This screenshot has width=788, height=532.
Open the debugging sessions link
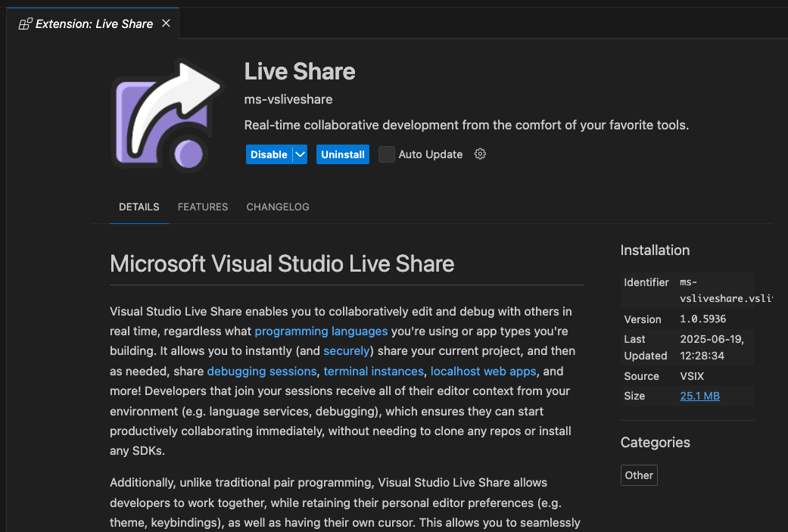tap(262, 372)
